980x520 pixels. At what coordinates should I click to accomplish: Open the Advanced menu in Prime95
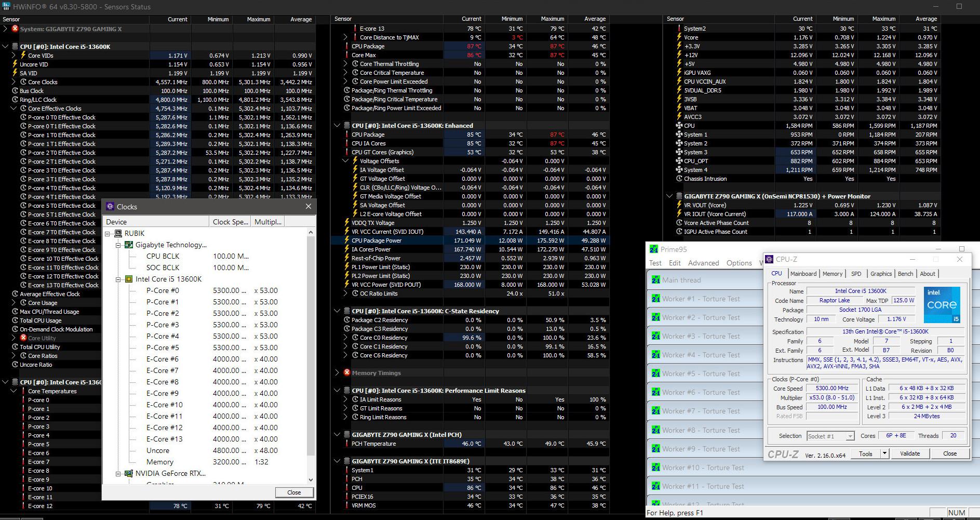point(703,263)
